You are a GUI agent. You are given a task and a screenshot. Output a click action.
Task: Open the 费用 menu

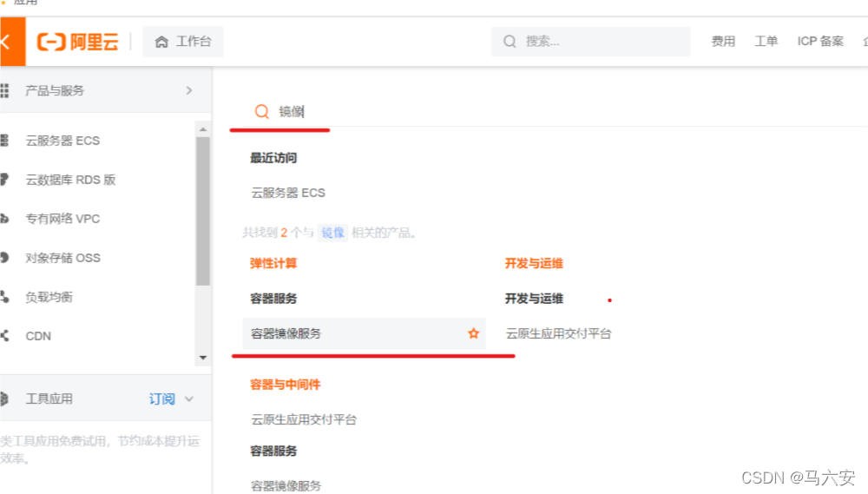tap(723, 42)
